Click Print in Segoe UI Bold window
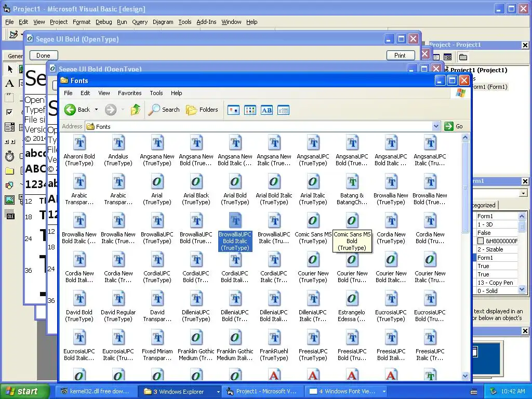Image resolution: width=532 pixels, height=399 pixels. click(x=401, y=55)
